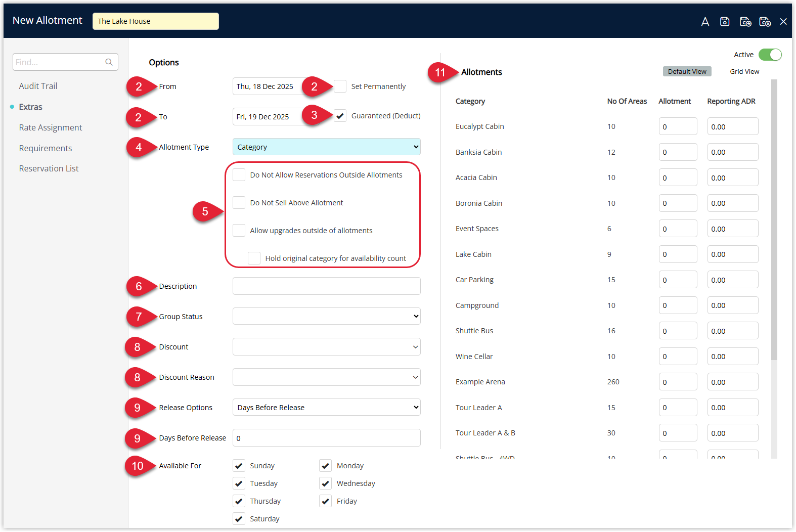Check Do Not Allow Reservations Outside Allotments
The image size is (796, 532).
pyautogui.click(x=239, y=175)
